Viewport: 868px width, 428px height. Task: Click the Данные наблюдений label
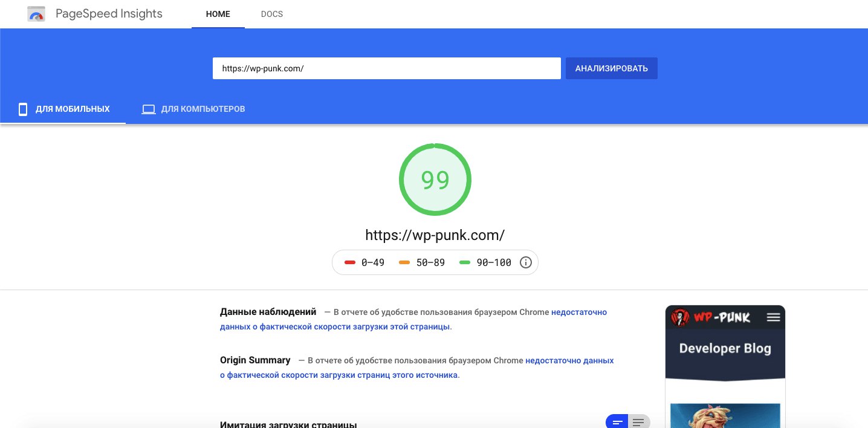[268, 312]
